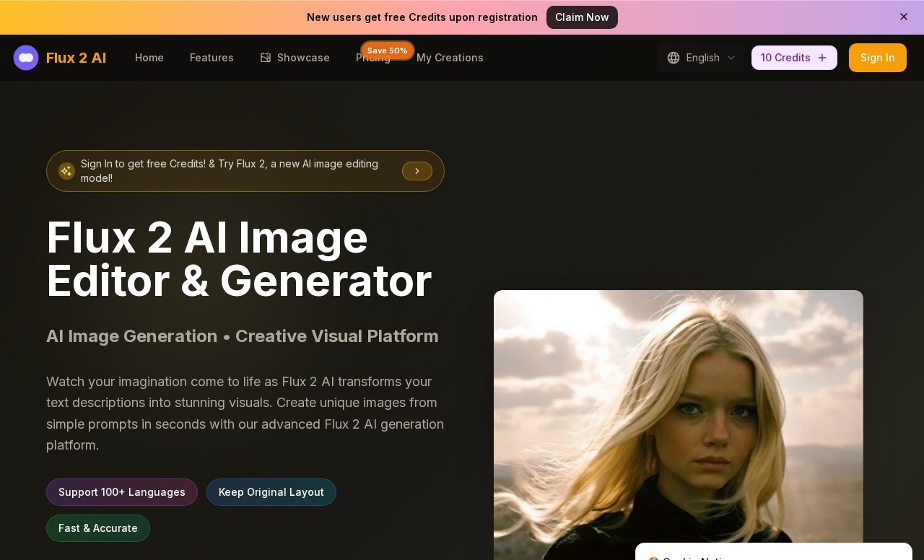The image size is (924, 560).
Task: Open the My Creations menu item
Action: point(450,58)
